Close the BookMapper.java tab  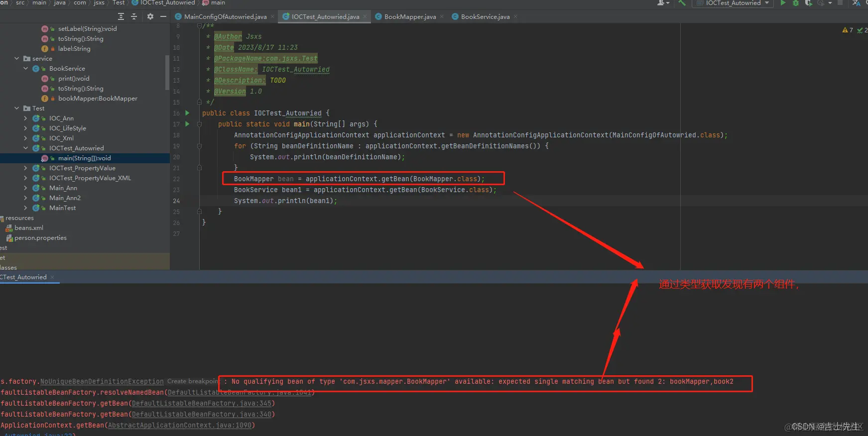click(442, 16)
